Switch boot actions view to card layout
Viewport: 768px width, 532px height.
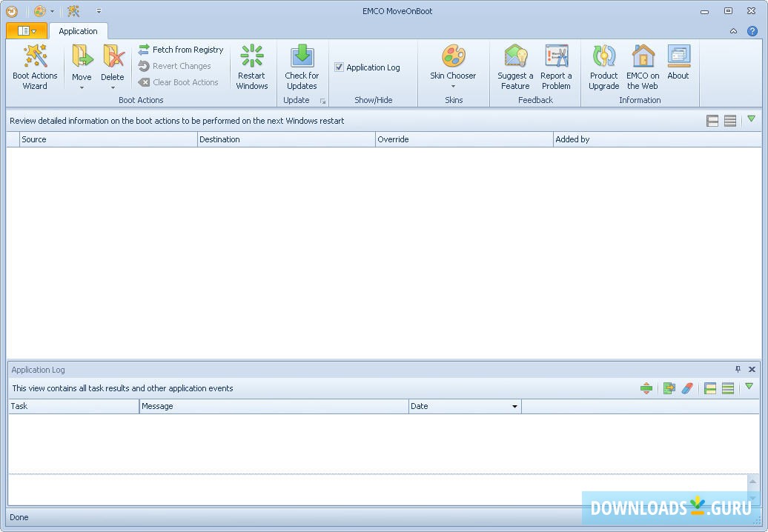tap(712, 120)
